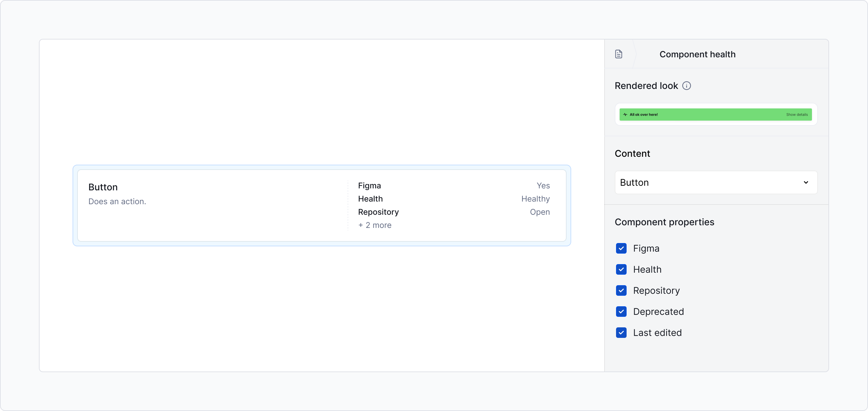Toggle the Figma checkbox

tap(621, 248)
